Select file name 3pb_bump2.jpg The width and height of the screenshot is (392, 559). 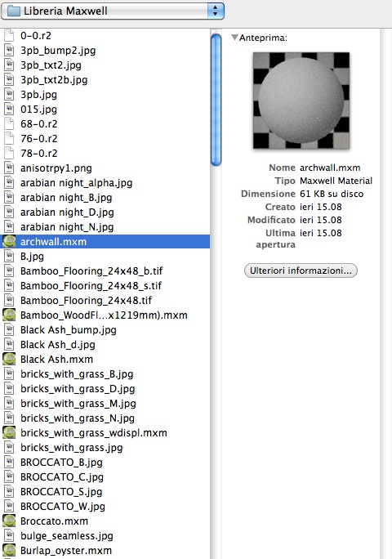[x=58, y=51]
